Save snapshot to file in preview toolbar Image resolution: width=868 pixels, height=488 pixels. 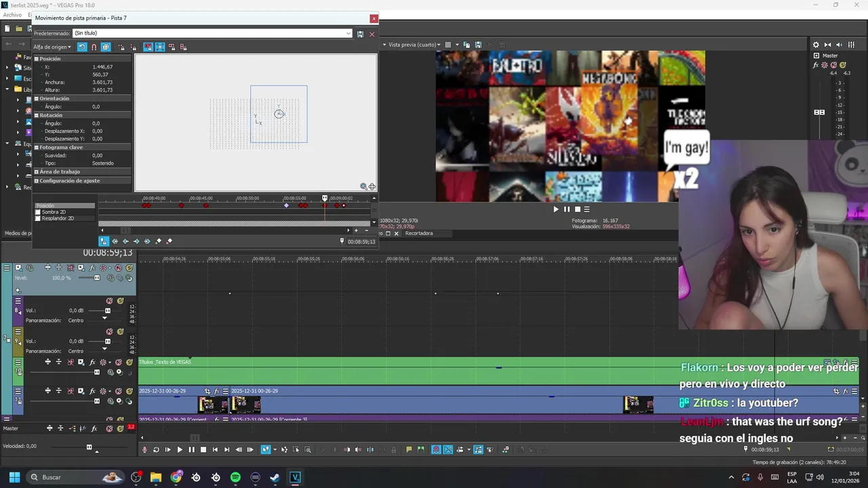point(478,45)
